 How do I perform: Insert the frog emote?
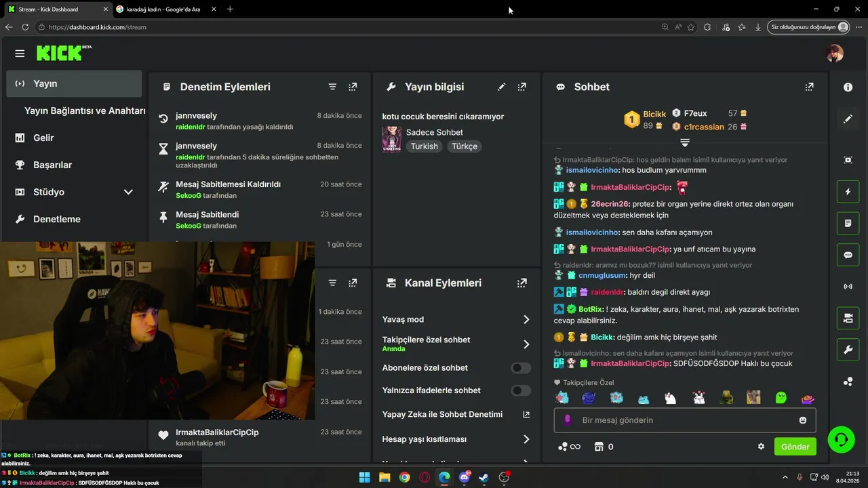(x=726, y=397)
